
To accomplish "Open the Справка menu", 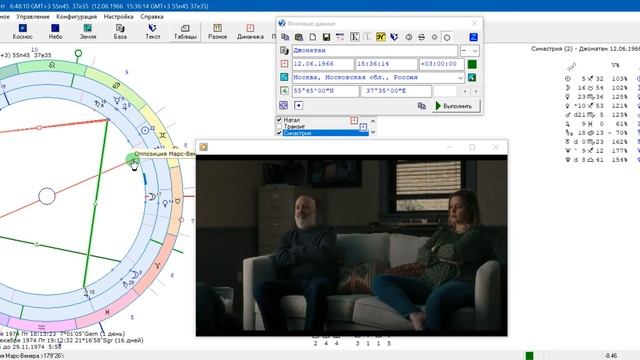I will [152, 17].
